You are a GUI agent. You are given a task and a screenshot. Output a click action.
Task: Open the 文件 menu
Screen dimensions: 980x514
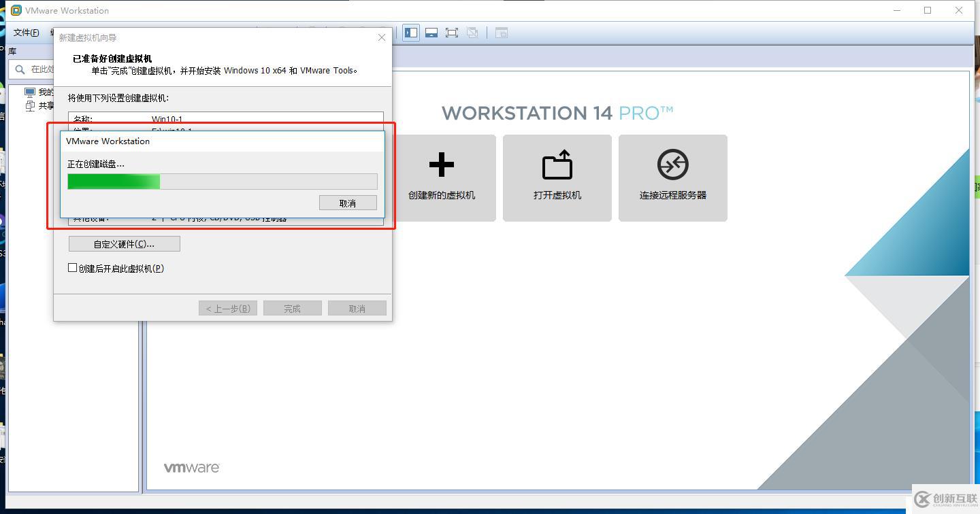[x=26, y=32]
